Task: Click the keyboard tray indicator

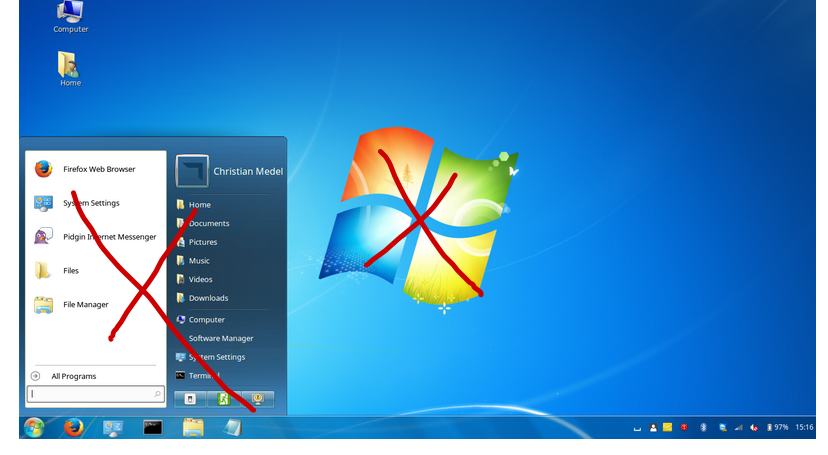Action: 637,428
